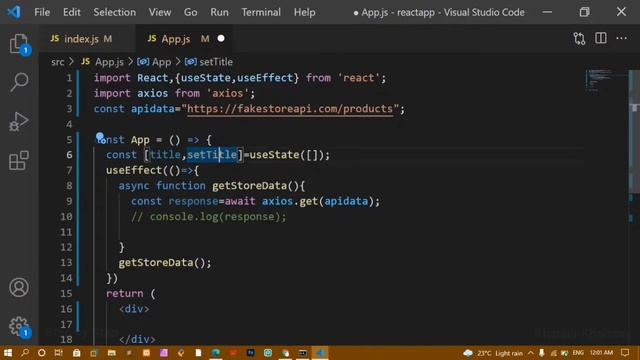The image size is (640, 360).
Task: Click 'useEffect' call on line 7
Action: click(x=134, y=170)
